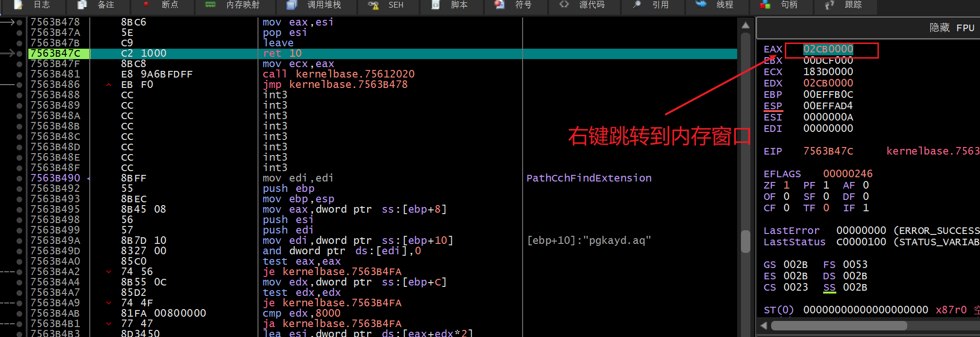The height and width of the screenshot is (337, 980).
Task: Click the TF flag value
Action: pyautogui.click(x=826, y=208)
